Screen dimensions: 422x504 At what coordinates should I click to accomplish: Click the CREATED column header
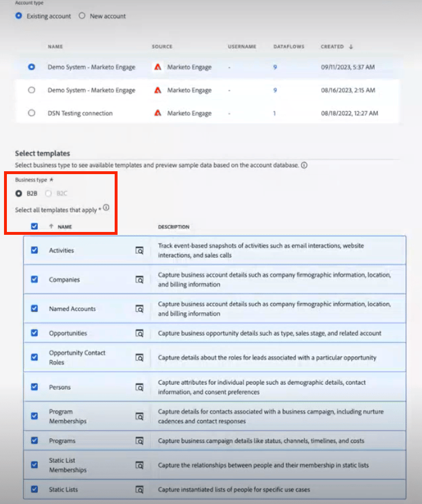(x=332, y=46)
